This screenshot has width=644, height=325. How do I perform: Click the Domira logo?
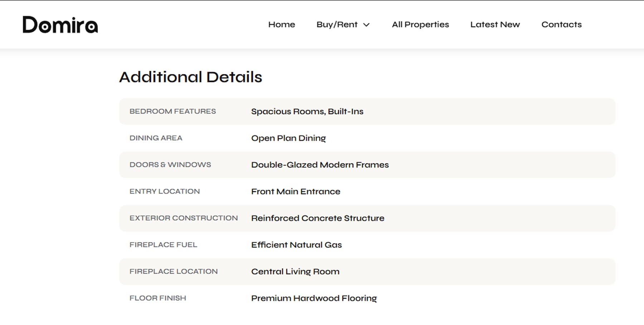click(x=60, y=25)
